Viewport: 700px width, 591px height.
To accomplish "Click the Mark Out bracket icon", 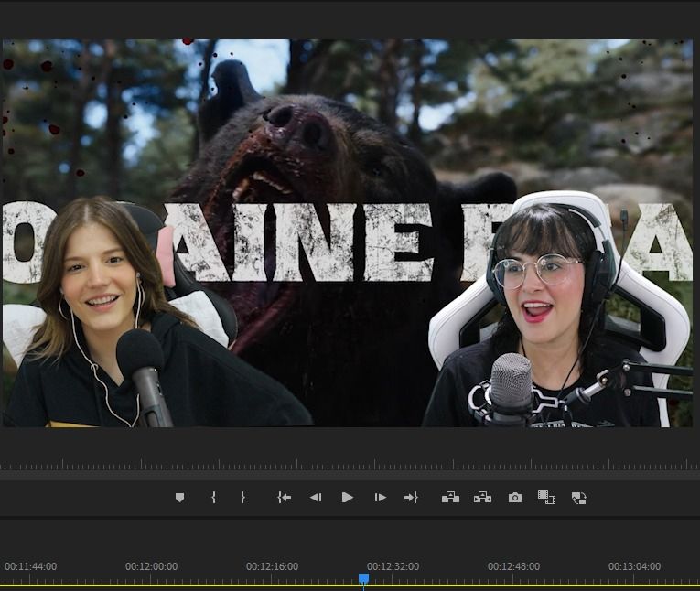I will click(242, 498).
